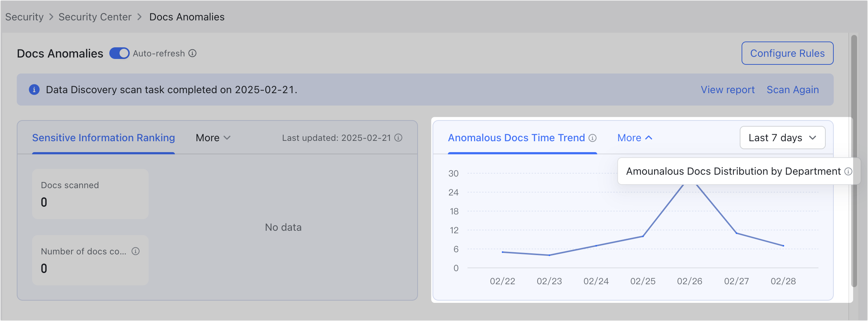Screen dimensions: 868x321
Task: Click the vertical page scrollbar
Action: click(x=854, y=160)
